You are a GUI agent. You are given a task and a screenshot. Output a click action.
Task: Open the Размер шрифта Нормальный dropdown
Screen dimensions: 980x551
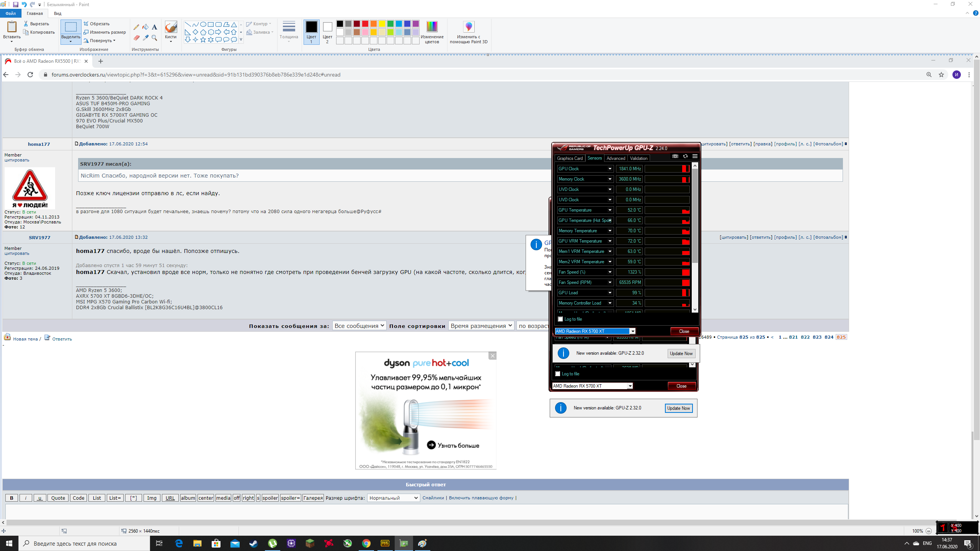[x=394, y=498]
